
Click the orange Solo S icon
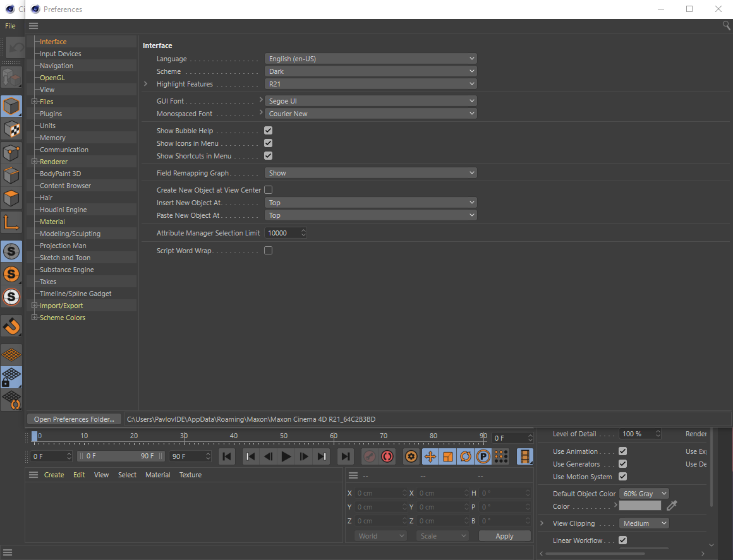tap(11, 274)
